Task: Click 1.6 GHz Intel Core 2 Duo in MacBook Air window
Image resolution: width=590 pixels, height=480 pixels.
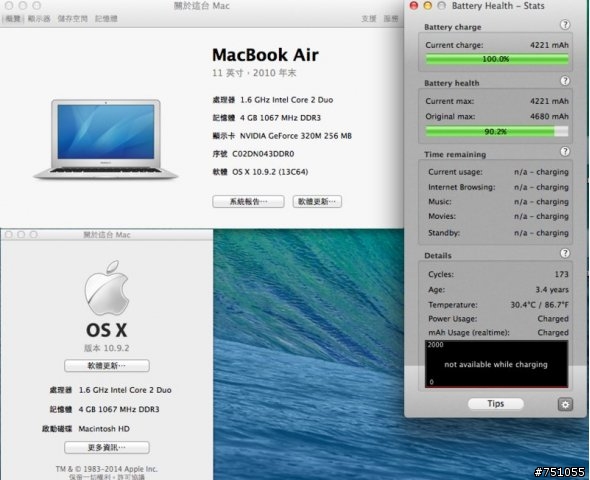Action: click(x=287, y=100)
